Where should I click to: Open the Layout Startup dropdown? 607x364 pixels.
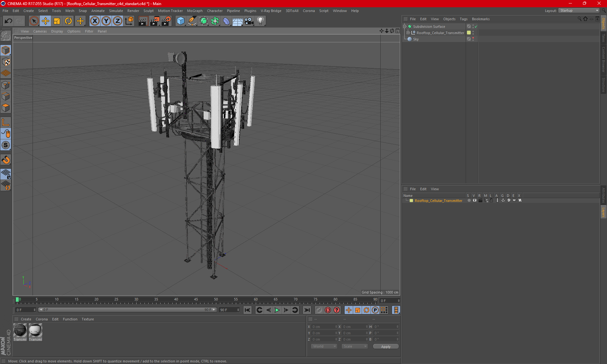pos(579,10)
